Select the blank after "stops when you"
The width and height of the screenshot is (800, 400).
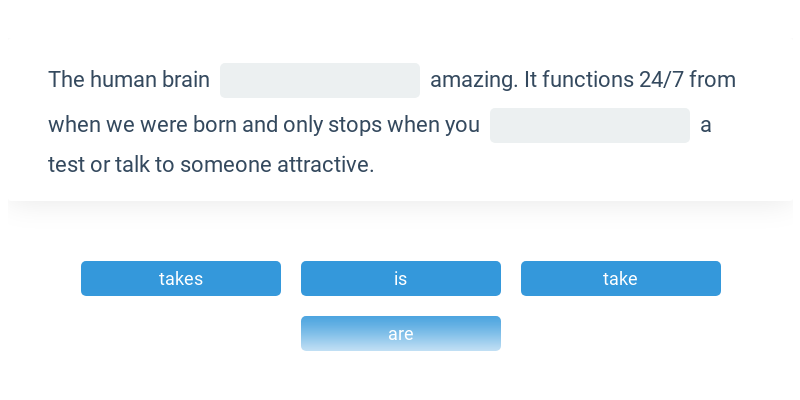point(590,126)
